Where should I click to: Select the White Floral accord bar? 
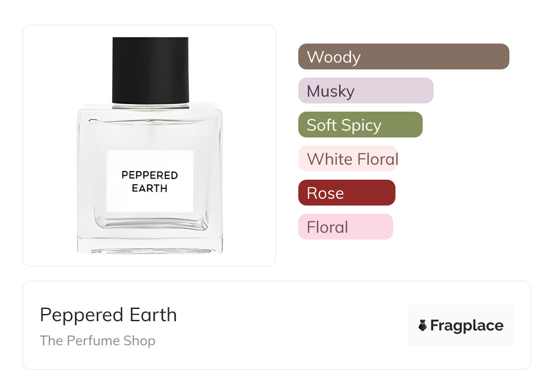point(348,159)
